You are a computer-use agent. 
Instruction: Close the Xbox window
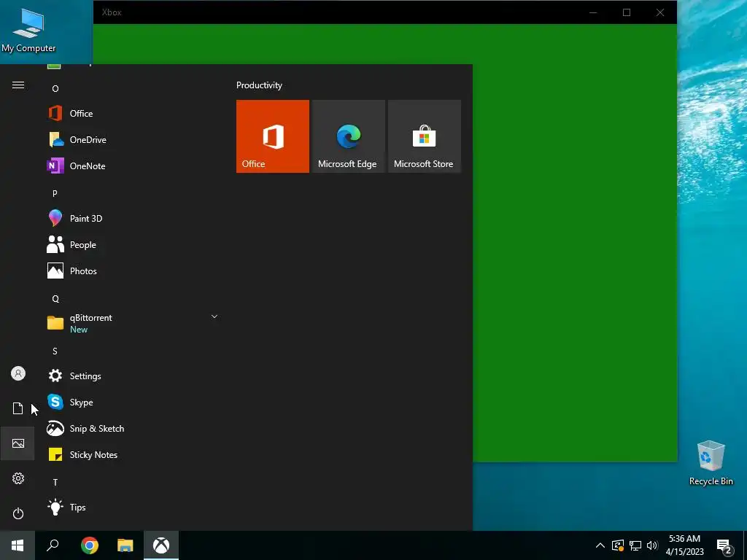click(659, 12)
